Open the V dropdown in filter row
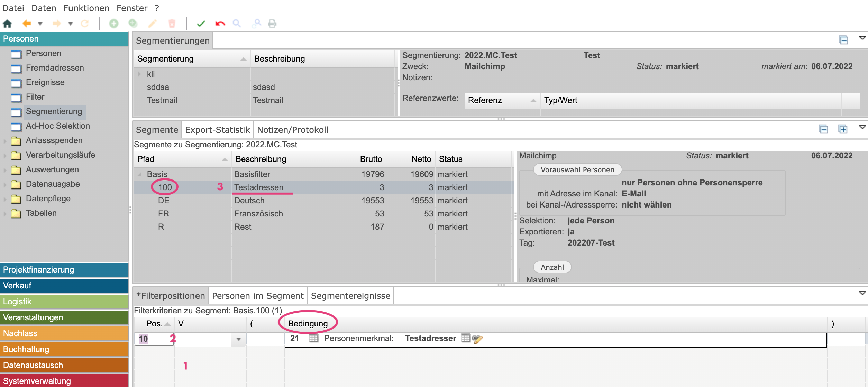The height and width of the screenshot is (387, 868). tap(238, 339)
